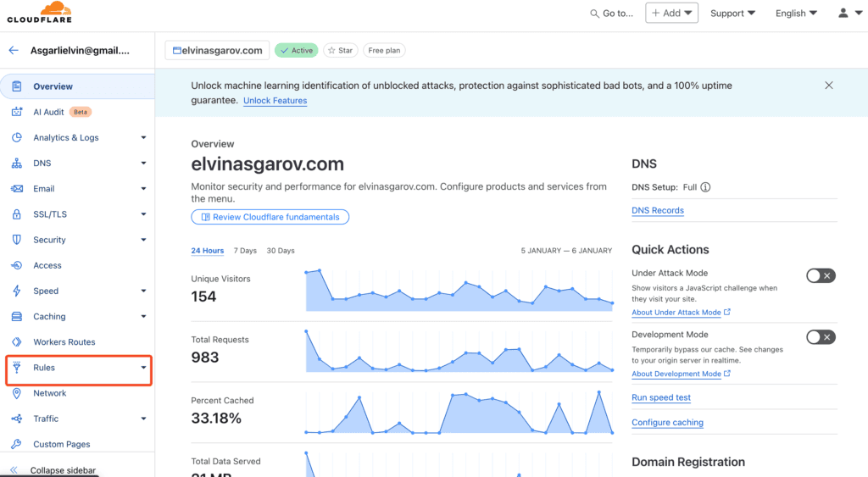Click the AI Audit robot icon
The height and width of the screenshot is (477, 868).
click(17, 112)
